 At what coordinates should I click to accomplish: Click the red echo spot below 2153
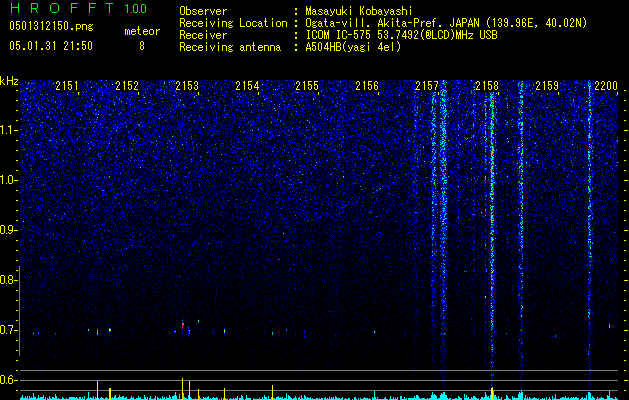coord(183,326)
